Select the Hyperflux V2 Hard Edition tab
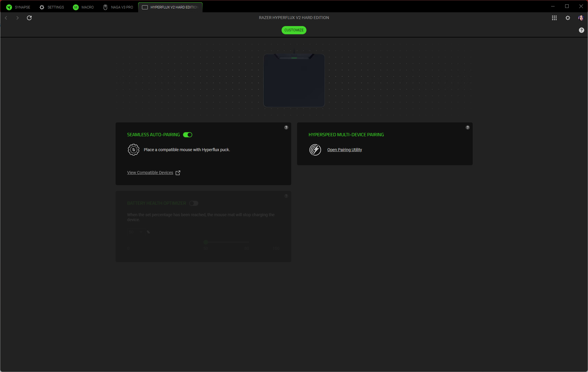This screenshot has height=372, width=588. [170, 7]
